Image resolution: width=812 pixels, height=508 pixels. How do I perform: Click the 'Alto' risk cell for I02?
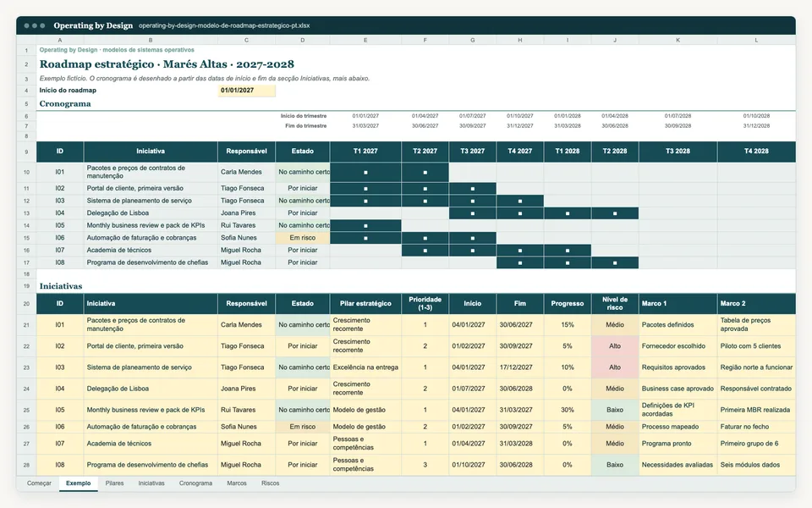tap(615, 346)
